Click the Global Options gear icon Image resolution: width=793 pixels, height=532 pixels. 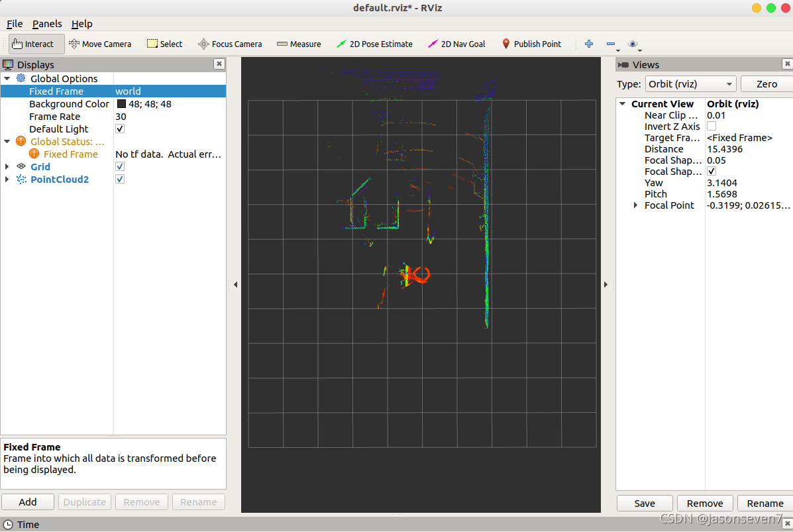click(21, 78)
